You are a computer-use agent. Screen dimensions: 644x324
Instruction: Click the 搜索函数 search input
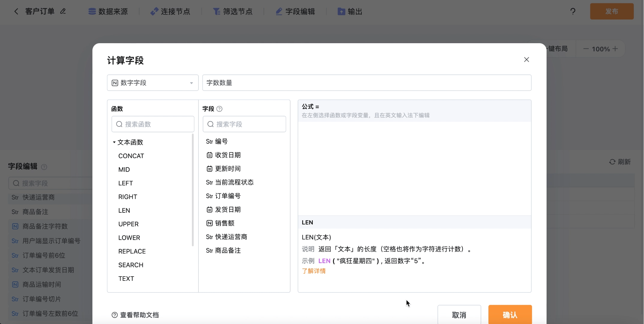(153, 124)
